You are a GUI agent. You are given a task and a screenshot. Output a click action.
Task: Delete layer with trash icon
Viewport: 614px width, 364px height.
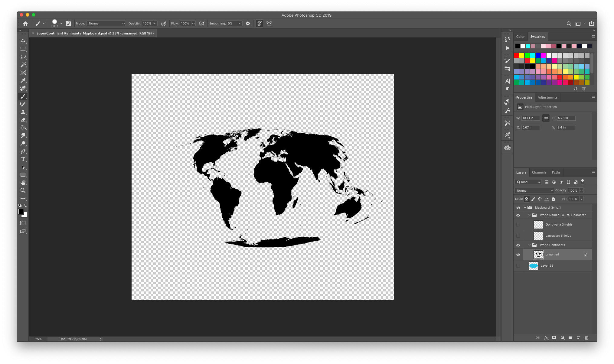586,338
